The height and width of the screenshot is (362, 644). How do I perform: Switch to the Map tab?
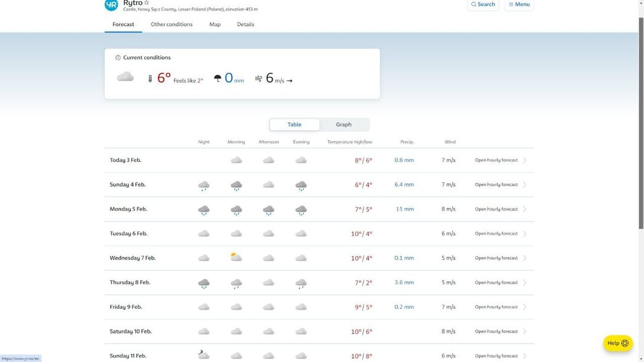point(215,24)
